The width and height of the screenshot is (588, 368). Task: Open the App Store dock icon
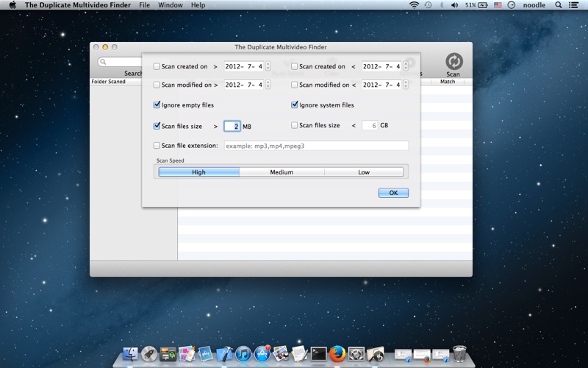(262, 354)
